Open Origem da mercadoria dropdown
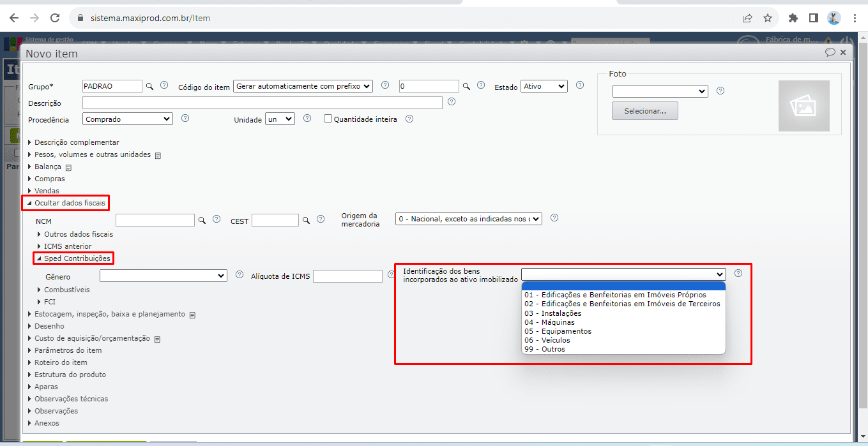 (x=469, y=219)
